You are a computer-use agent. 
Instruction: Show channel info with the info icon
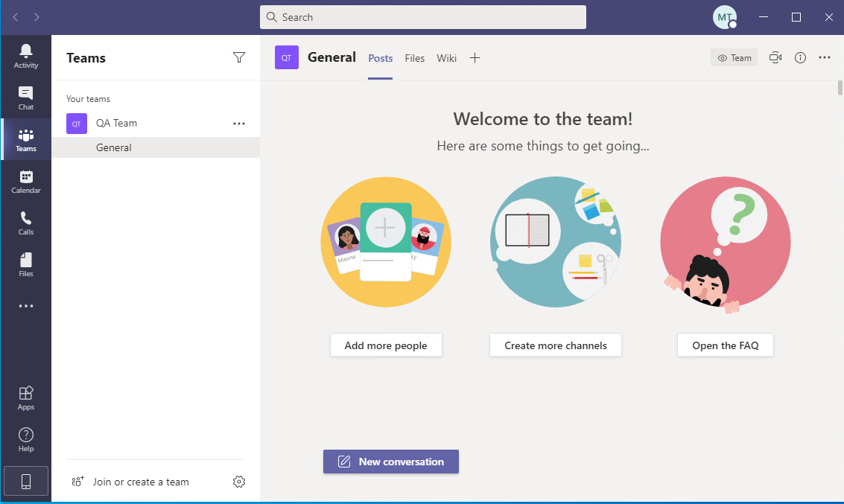[x=800, y=58]
